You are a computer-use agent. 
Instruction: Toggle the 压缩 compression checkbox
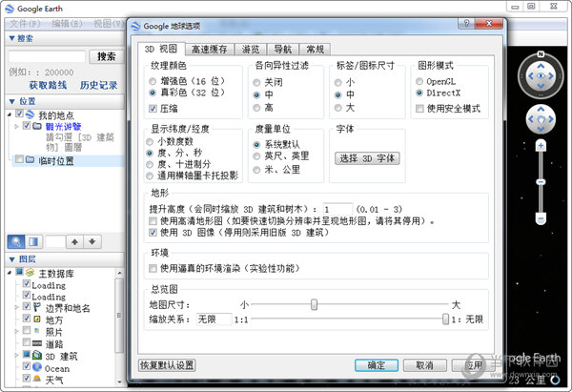coord(153,109)
